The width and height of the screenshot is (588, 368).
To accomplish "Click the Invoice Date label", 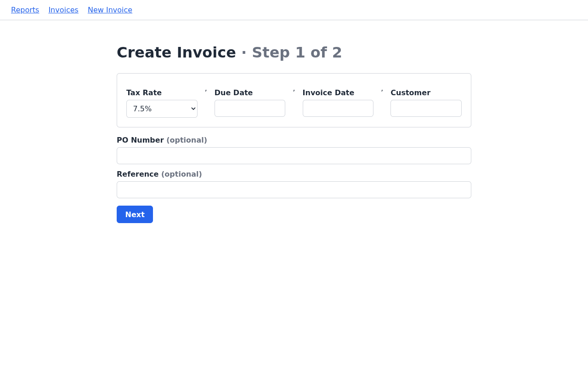I will pos(328,92).
